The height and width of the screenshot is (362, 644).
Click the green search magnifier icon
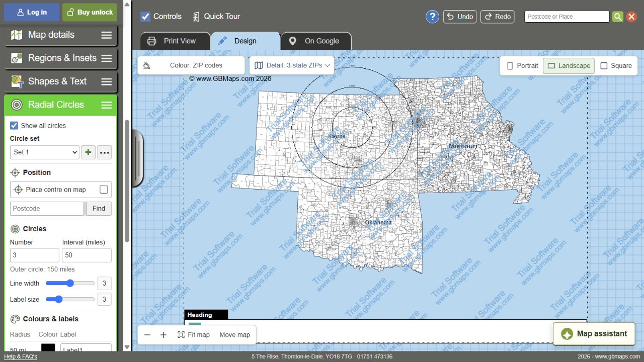click(x=618, y=17)
